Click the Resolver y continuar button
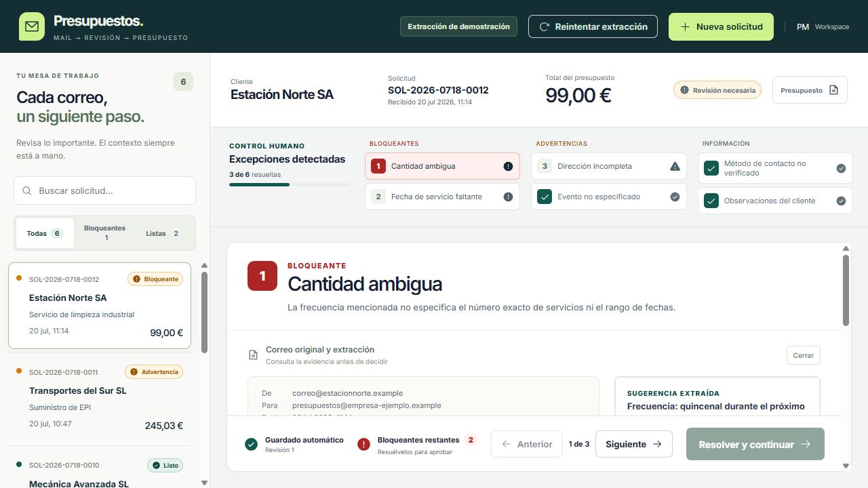Viewport: 868px width, 488px height. pyautogui.click(x=755, y=445)
